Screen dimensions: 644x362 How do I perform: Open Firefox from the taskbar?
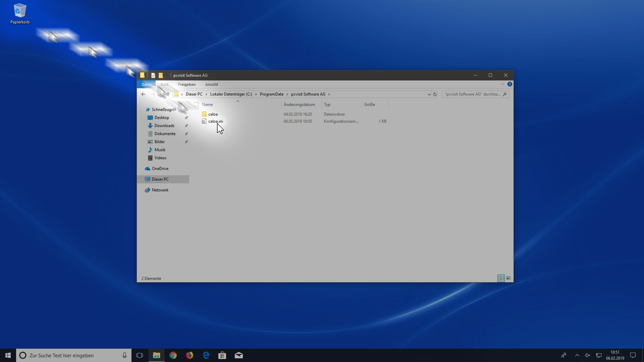tap(190, 355)
